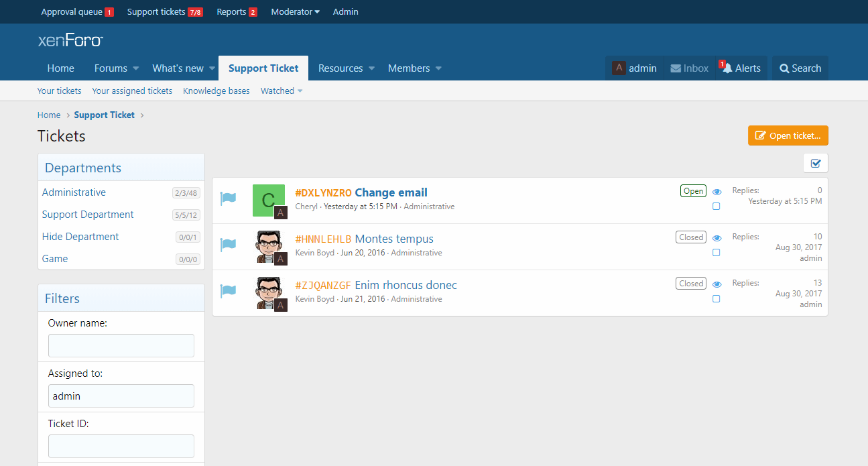
Task: Click the flag icon beside Montes tempus ticket
Action: pos(228,245)
